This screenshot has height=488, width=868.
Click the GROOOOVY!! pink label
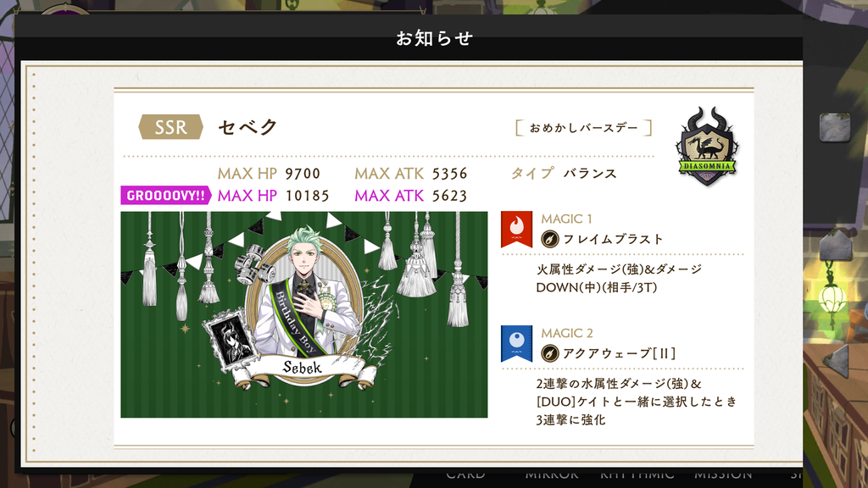[x=165, y=196]
